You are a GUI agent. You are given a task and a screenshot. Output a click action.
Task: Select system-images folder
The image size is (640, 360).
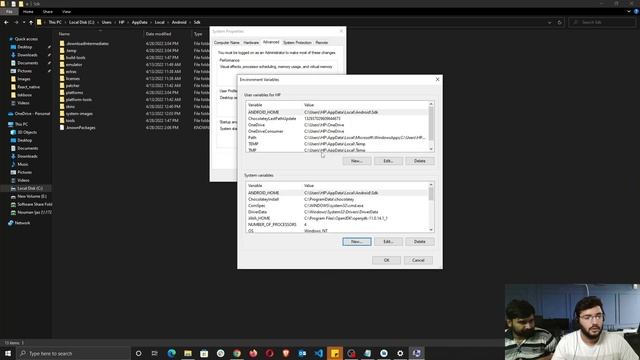tap(79, 113)
